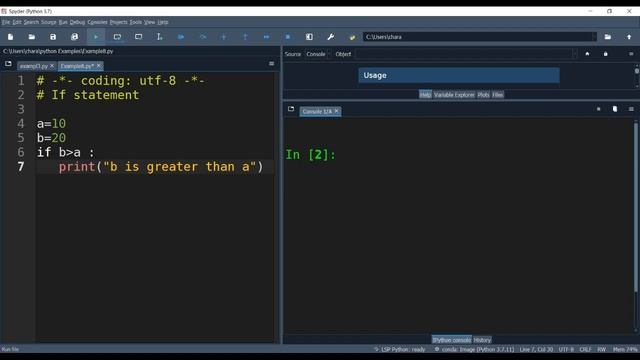Save the current file
The width and height of the screenshot is (640, 360).
click(53, 37)
